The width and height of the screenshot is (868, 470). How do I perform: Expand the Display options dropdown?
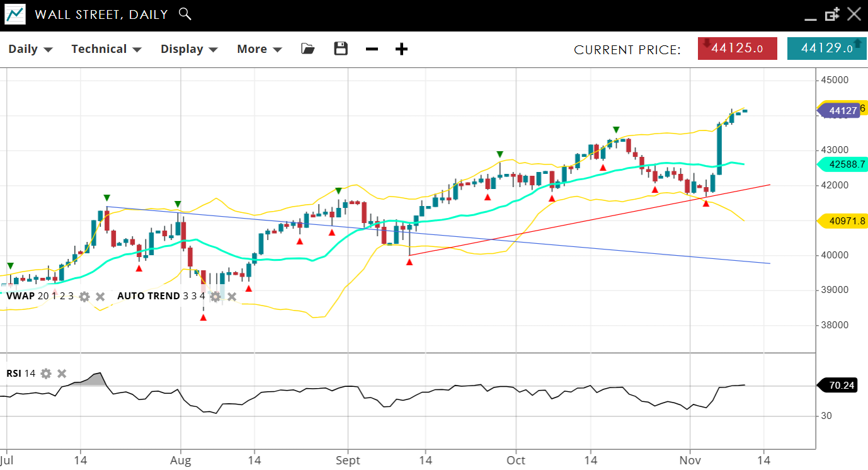point(189,49)
